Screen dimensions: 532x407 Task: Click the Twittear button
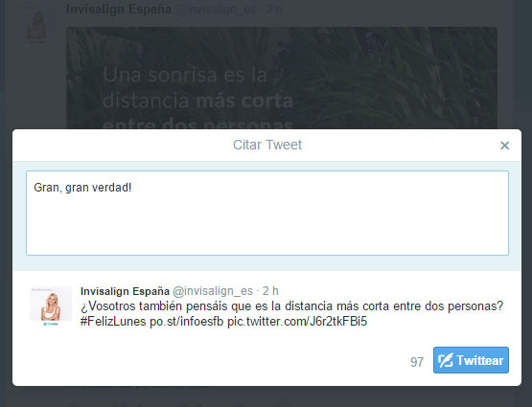(x=471, y=360)
